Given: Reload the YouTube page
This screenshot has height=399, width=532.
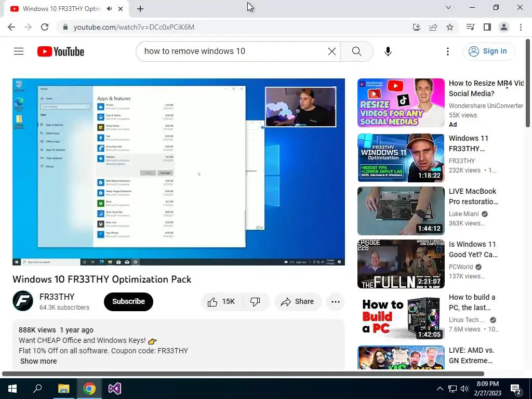Looking at the screenshot, I should [x=45, y=27].
